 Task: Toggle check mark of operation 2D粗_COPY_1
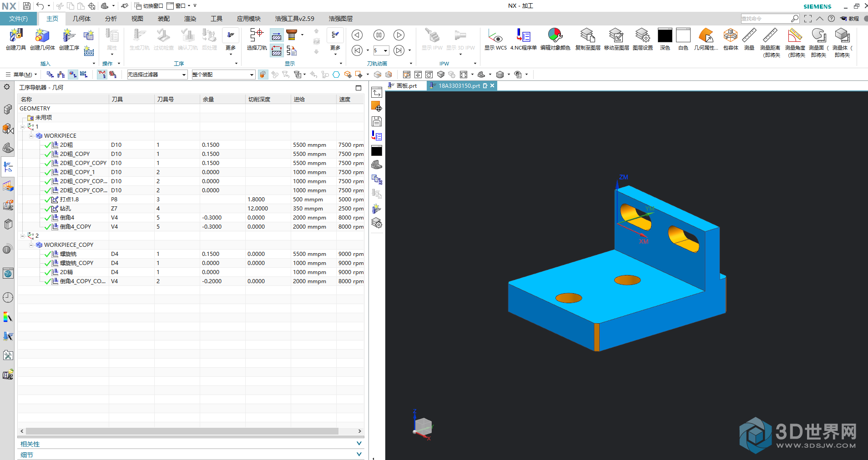(x=47, y=172)
